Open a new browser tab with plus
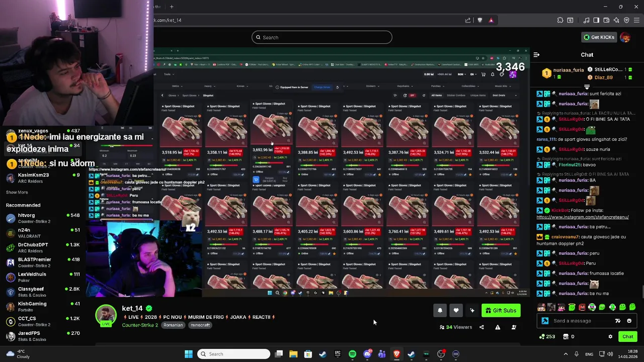644x362 pixels. coord(172,7)
